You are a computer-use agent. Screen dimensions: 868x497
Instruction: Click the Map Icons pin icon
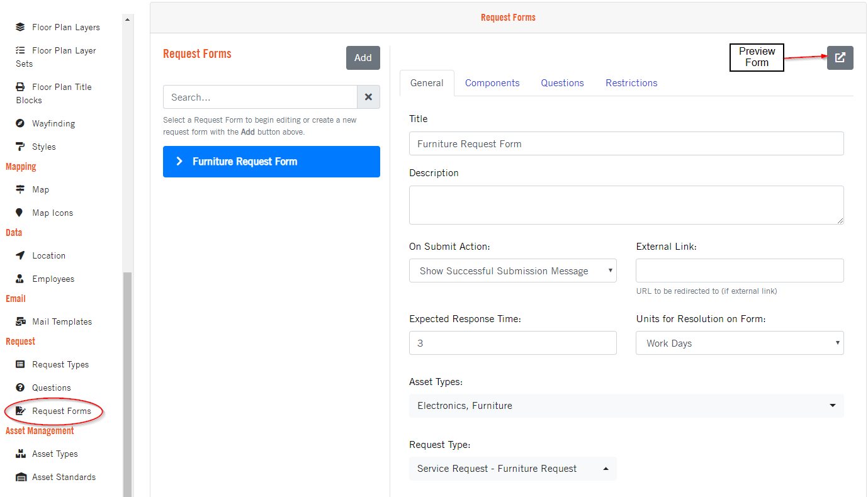(x=20, y=213)
